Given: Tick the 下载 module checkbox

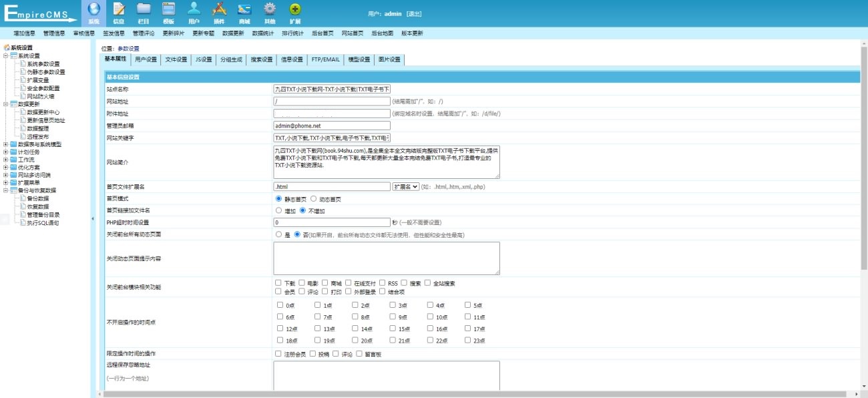Looking at the screenshot, I should pos(278,283).
